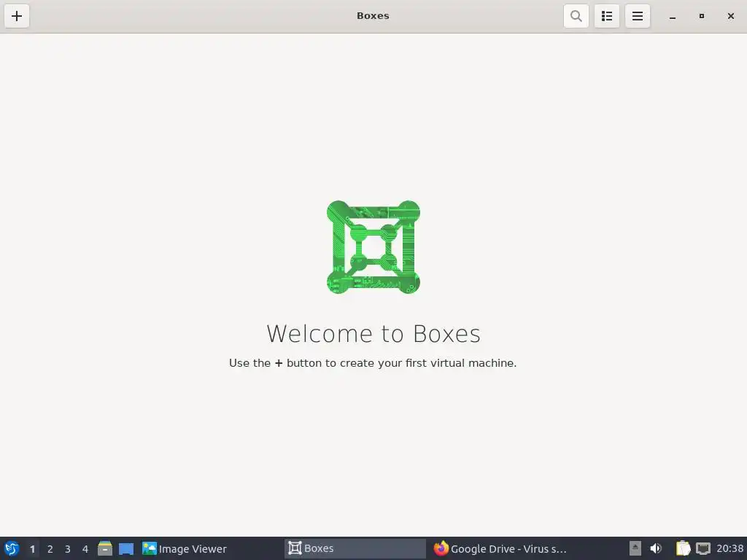Image resolution: width=747 pixels, height=560 pixels.
Task: Open the volume control tray icon
Action: click(x=656, y=548)
